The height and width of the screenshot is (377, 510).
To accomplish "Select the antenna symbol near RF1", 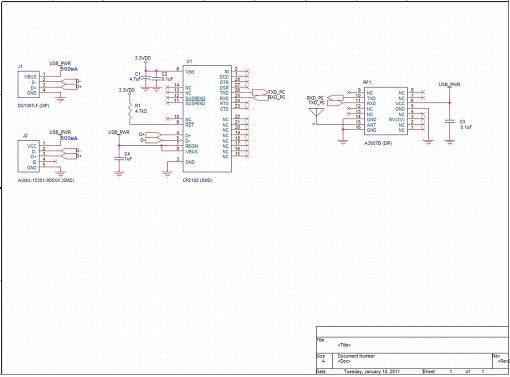I will coord(316,115).
